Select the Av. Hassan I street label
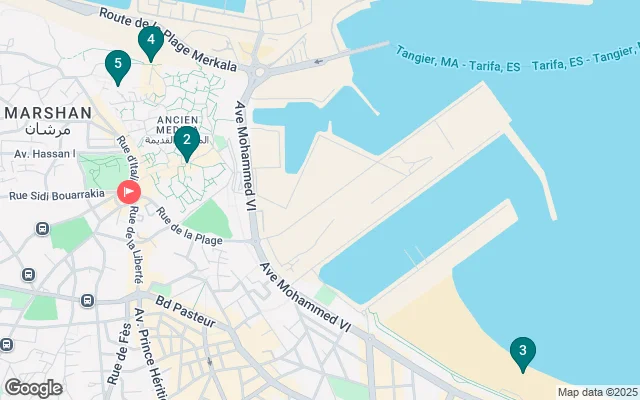Image resolution: width=640 pixels, height=400 pixels. pyautogui.click(x=45, y=154)
